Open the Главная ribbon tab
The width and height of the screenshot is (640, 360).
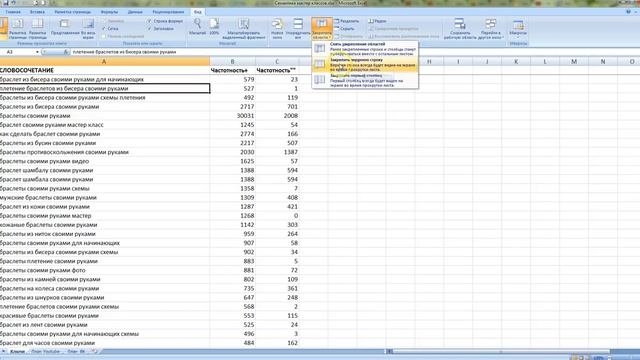(x=13, y=12)
